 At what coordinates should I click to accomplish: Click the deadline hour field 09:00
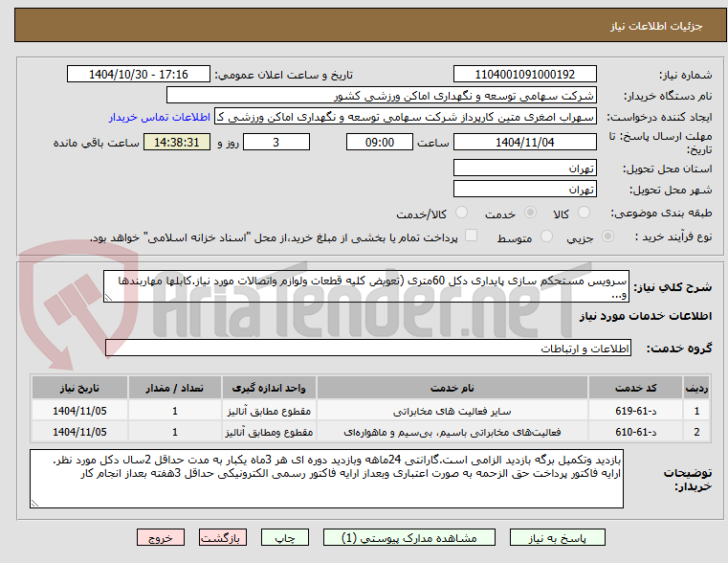[x=380, y=142]
